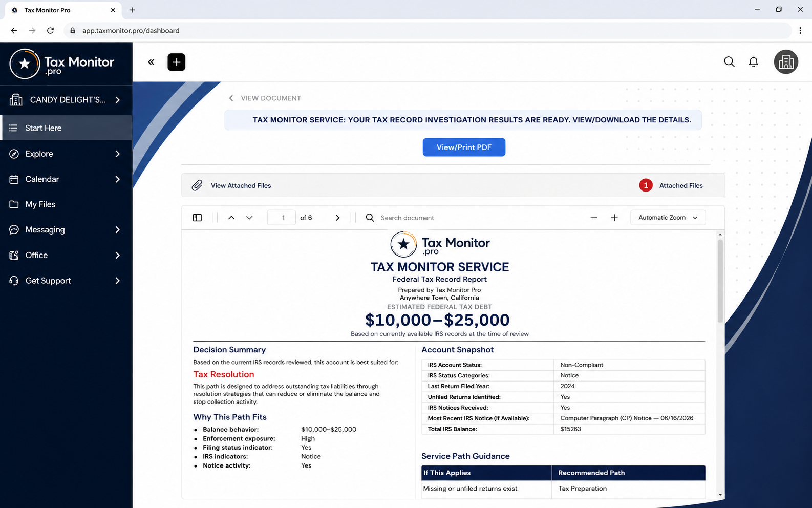Click View Attached Files link
This screenshot has height=508, width=812.
(241, 185)
